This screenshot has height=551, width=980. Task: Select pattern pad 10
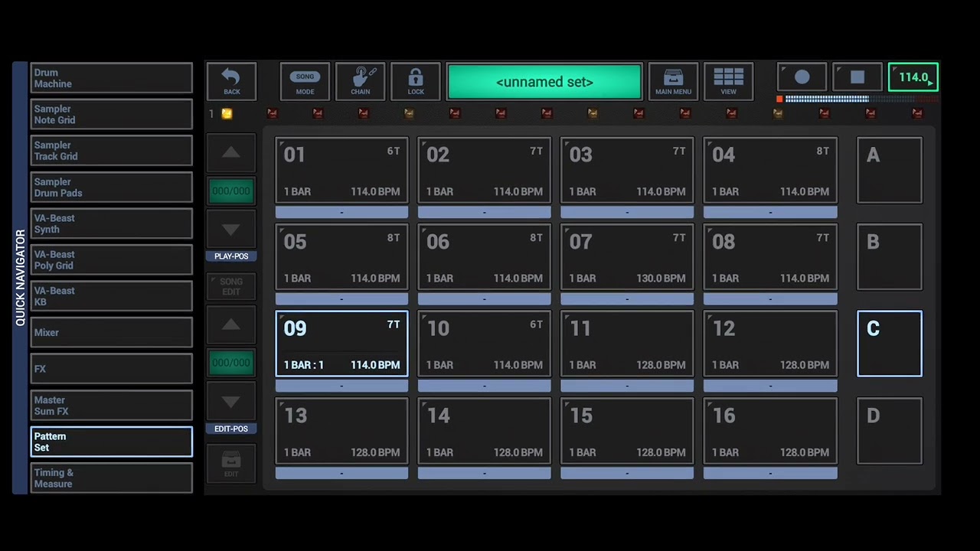click(485, 344)
